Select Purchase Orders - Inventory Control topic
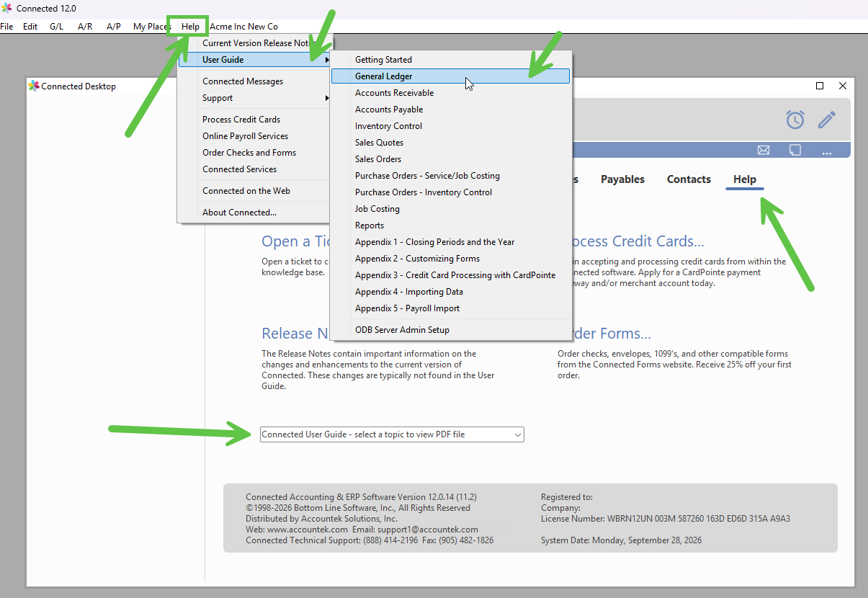 tap(451, 192)
